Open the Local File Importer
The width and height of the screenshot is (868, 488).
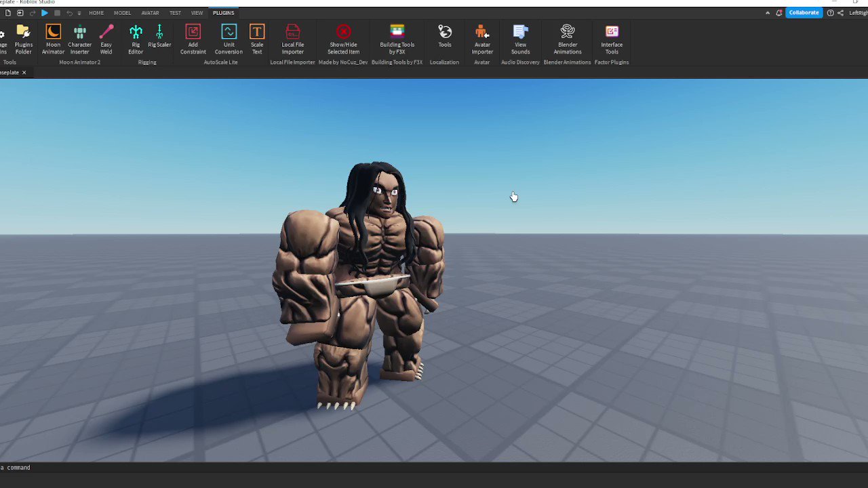[293, 39]
